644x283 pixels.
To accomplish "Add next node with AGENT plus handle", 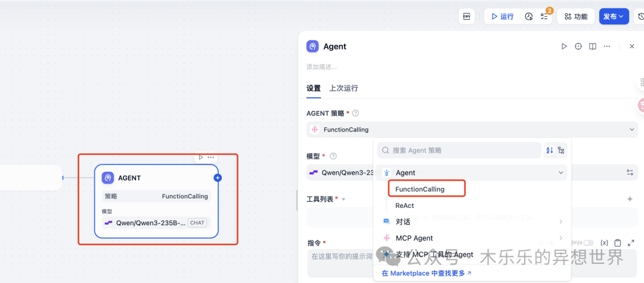I will (x=218, y=178).
